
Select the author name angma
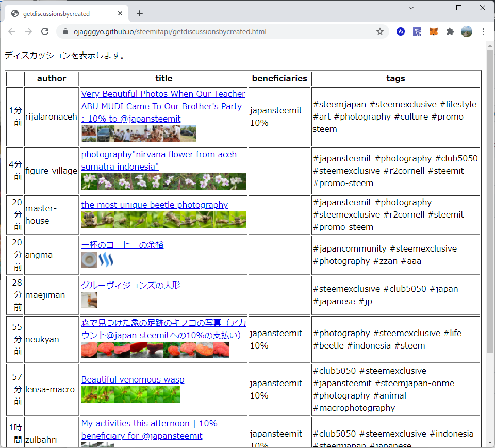(x=39, y=255)
